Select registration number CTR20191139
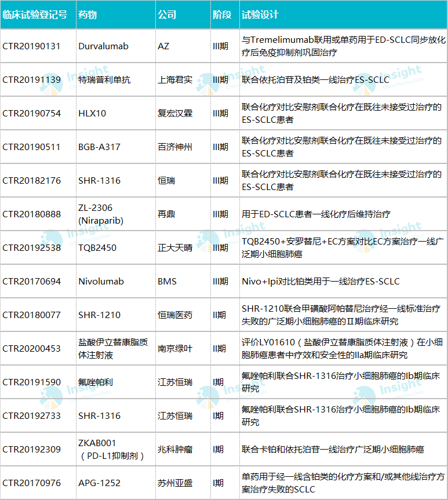This screenshot has height=500, width=448. tap(31, 80)
